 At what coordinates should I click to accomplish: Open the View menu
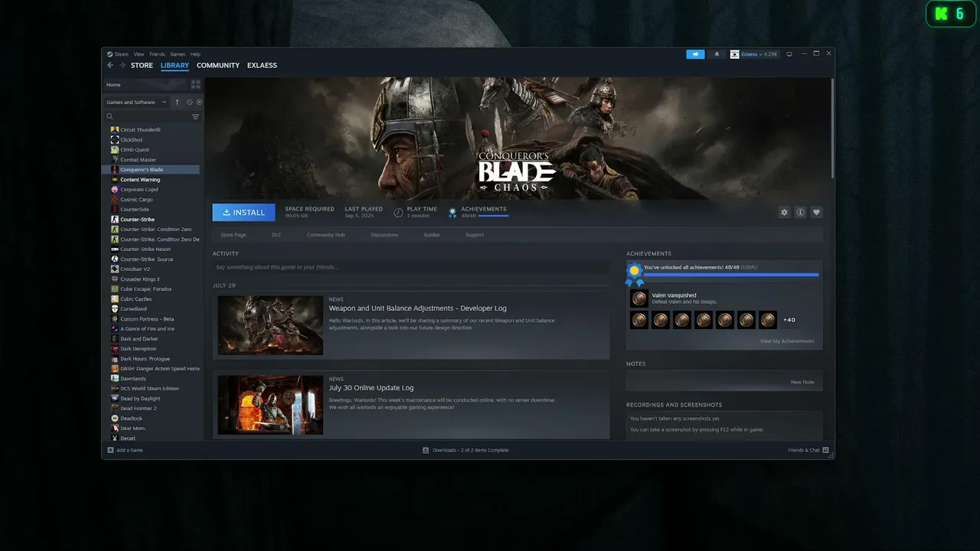coord(139,54)
